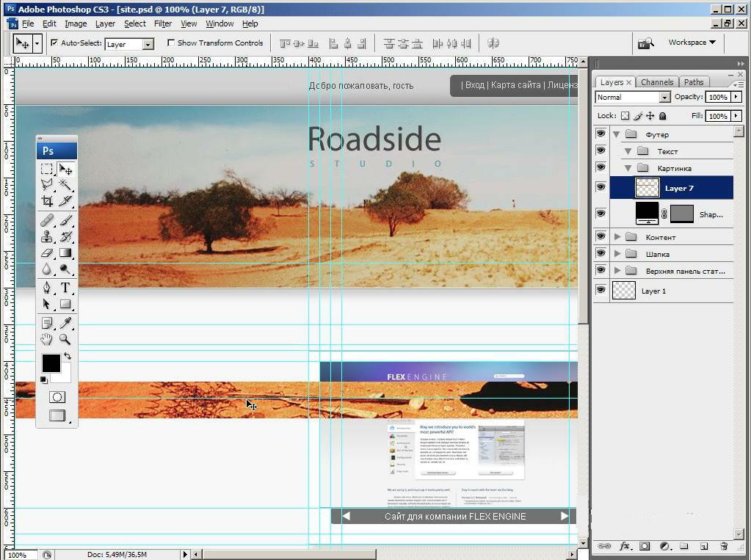Pick the Eraser tool
This screenshot has width=751, height=560.
coord(47,252)
